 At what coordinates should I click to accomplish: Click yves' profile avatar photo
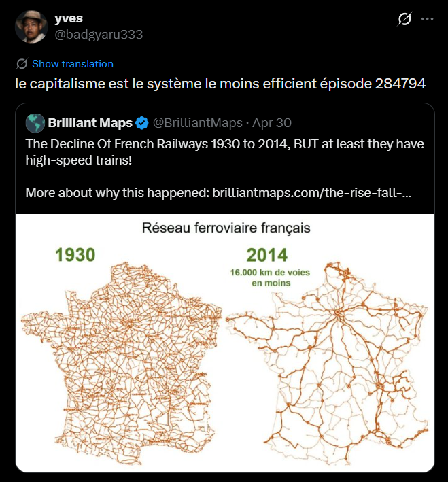pyautogui.click(x=31, y=27)
